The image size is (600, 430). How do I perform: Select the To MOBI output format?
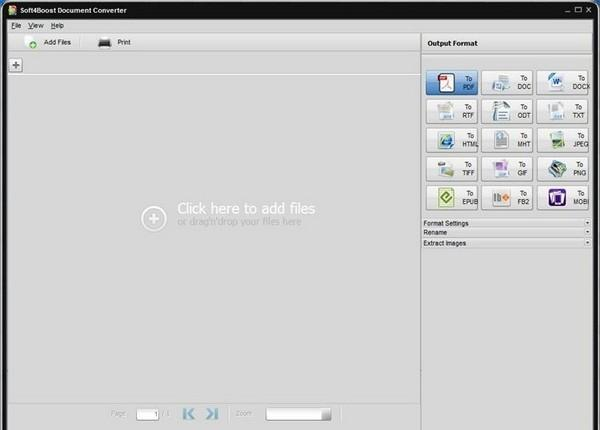(562, 197)
